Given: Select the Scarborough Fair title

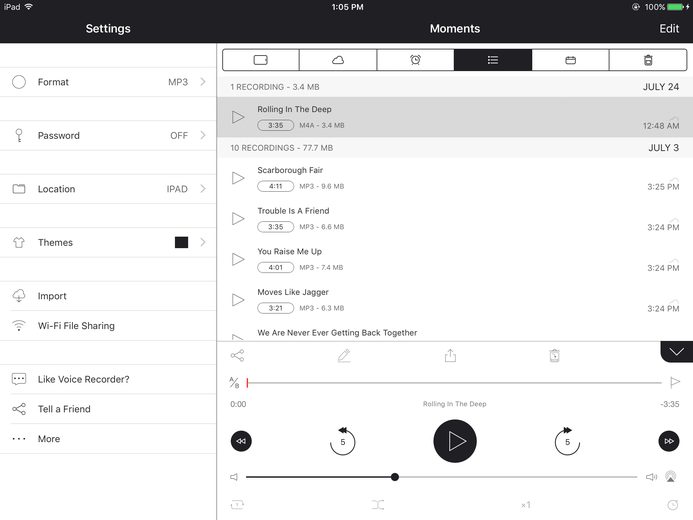Looking at the screenshot, I should pyautogui.click(x=290, y=170).
